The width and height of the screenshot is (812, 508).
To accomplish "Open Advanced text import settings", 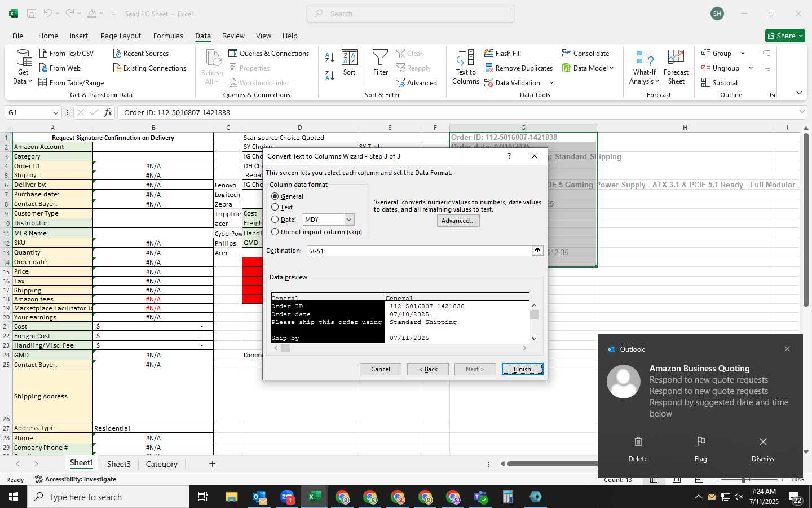I will pos(458,221).
